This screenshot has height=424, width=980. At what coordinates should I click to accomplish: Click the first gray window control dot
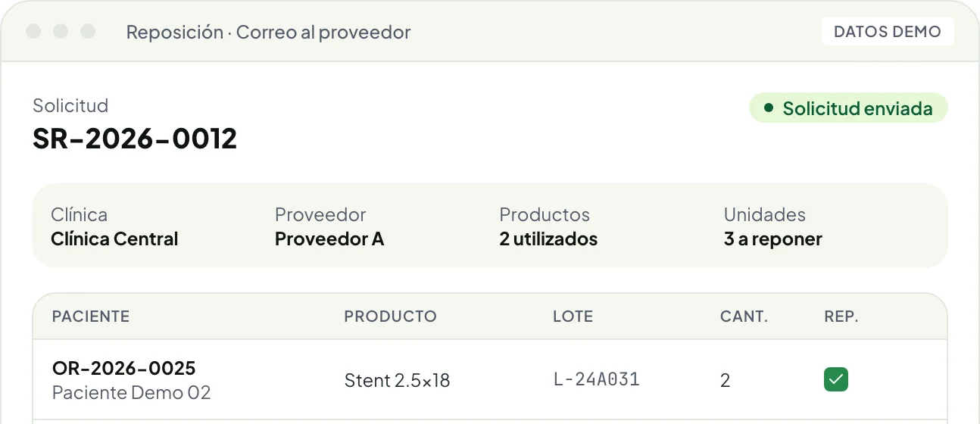33,32
